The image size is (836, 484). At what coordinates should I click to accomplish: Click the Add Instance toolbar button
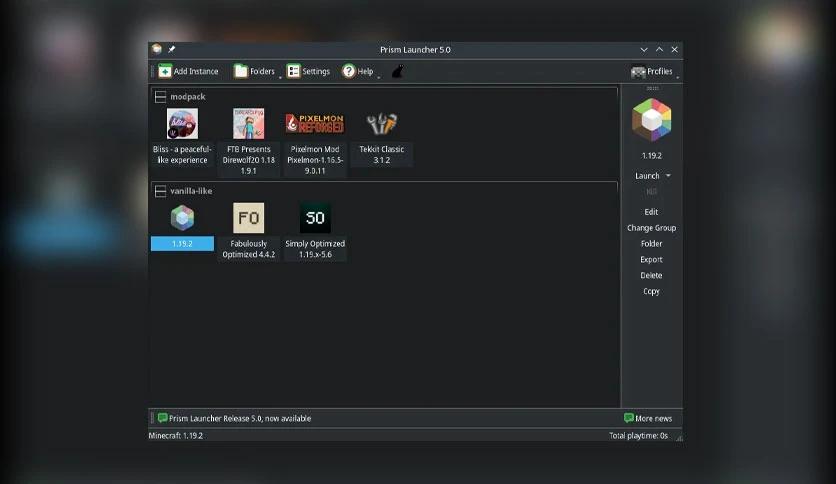[x=188, y=71]
